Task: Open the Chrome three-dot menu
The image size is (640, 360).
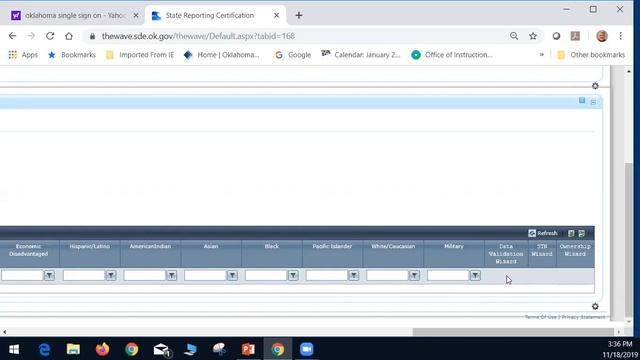Action: tap(620, 36)
